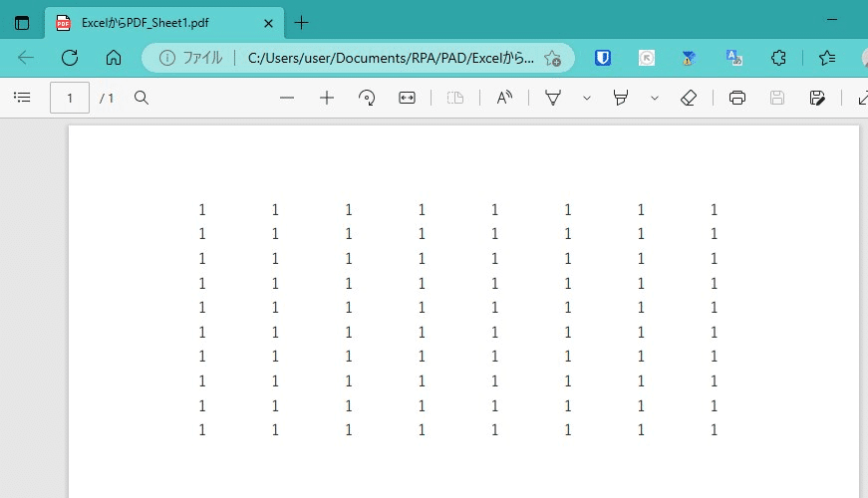868x498 pixels.
Task: Expand the Draw tool options
Action: [x=587, y=98]
